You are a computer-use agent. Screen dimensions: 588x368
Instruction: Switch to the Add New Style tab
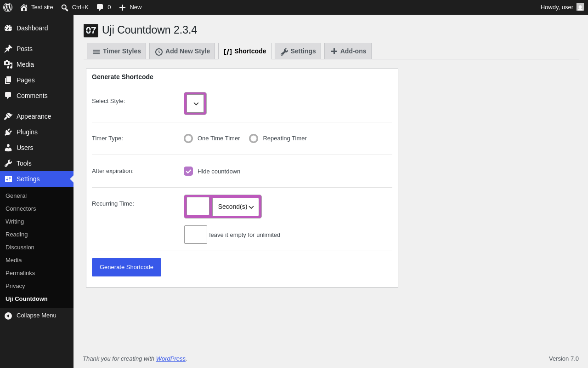click(182, 51)
